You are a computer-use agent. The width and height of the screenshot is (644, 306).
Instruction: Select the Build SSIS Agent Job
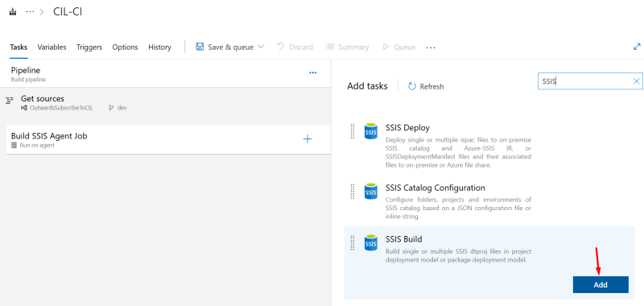click(x=168, y=139)
